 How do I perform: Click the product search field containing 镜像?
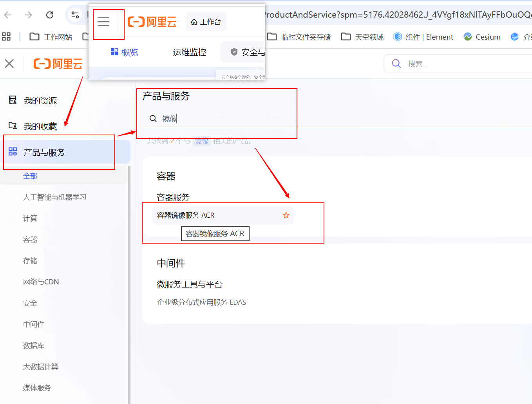[x=337, y=118]
